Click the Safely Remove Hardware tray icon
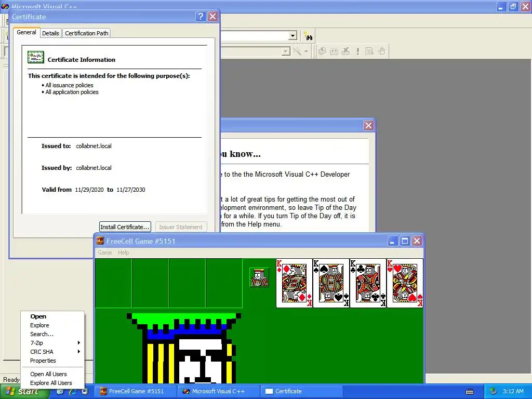 click(494, 391)
